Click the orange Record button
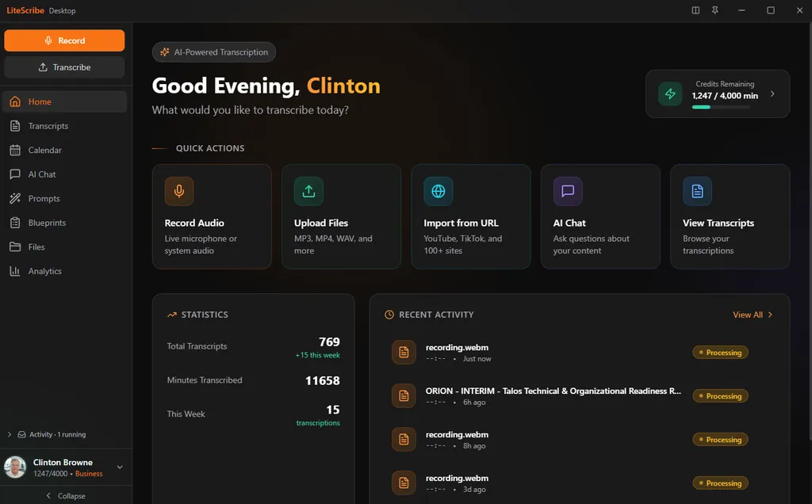The width and height of the screenshot is (812, 504). (x=64, y=40)
